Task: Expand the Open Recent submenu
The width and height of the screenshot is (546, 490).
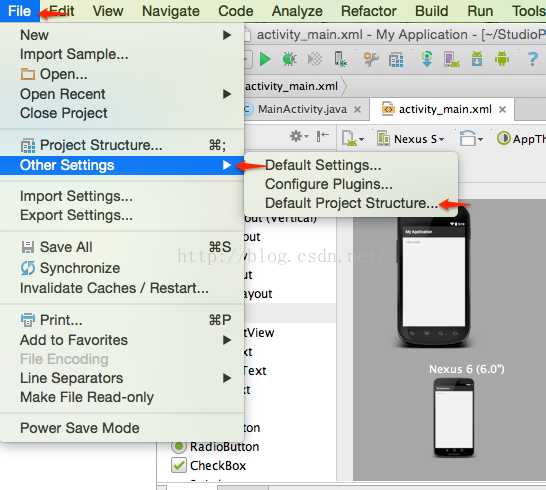Action: pyautogui.click(x=122, y=94)
